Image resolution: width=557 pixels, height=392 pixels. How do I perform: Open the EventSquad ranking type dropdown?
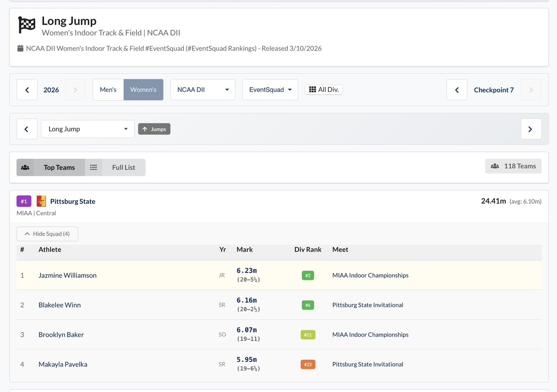270,90
